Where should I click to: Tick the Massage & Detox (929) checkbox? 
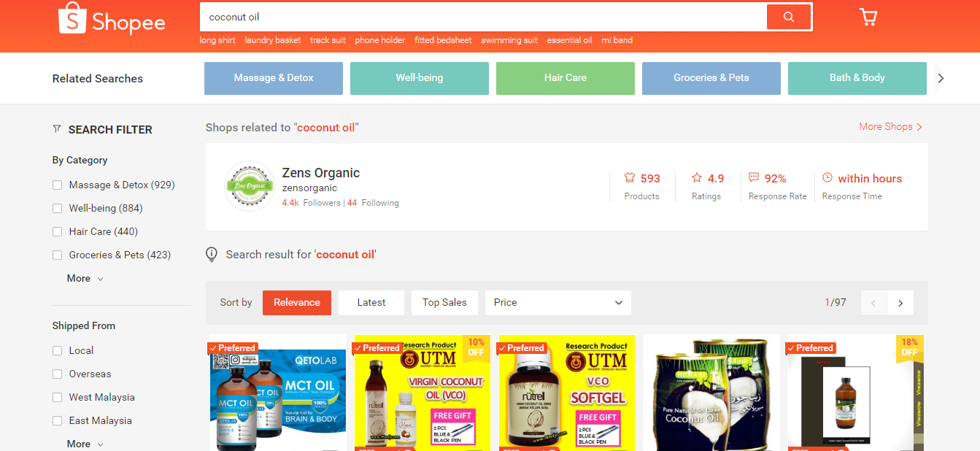57,185
